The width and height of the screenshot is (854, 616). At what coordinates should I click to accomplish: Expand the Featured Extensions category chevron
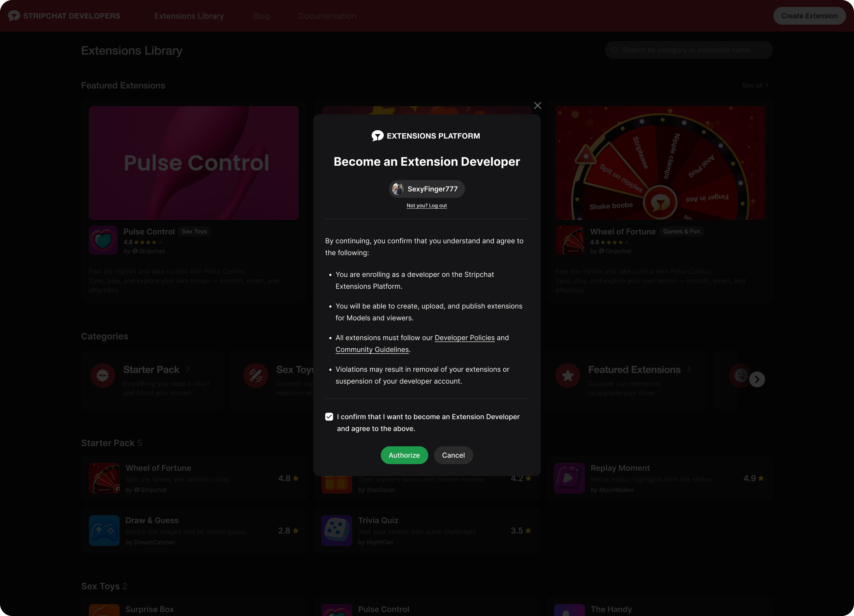[x=689, y=369]
